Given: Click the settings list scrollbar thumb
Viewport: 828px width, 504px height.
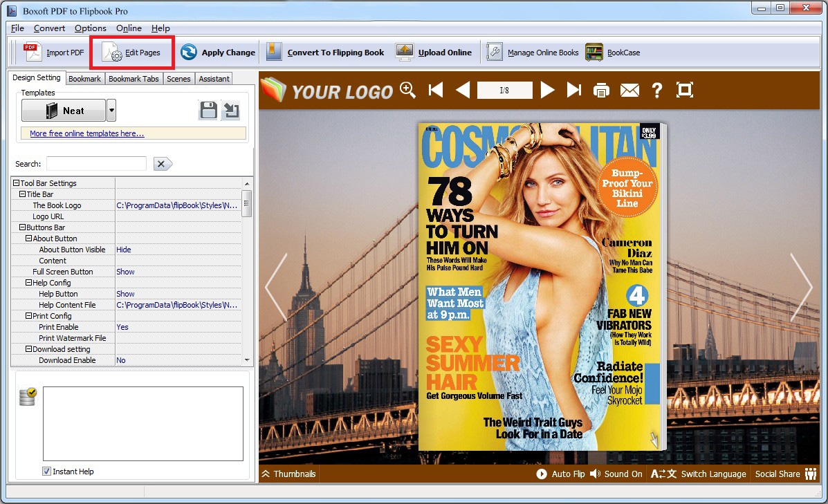Looking at the screenshot, I should pos(247,203).
